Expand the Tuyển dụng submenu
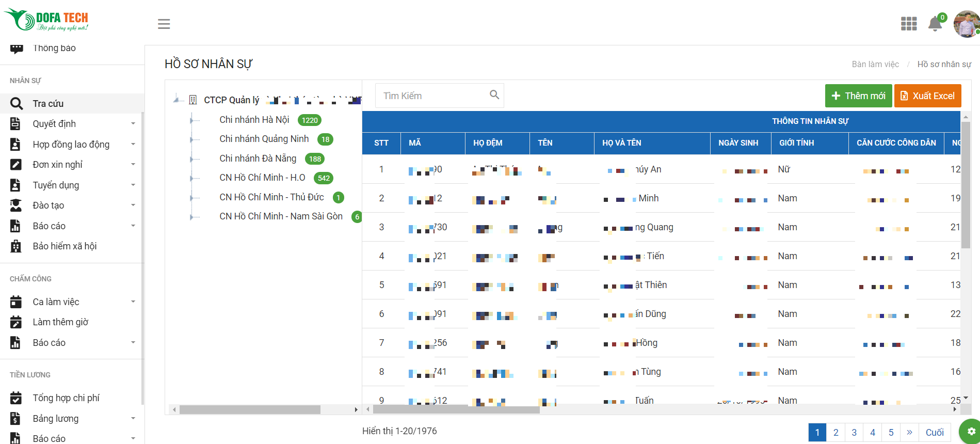 click(133, 185)
